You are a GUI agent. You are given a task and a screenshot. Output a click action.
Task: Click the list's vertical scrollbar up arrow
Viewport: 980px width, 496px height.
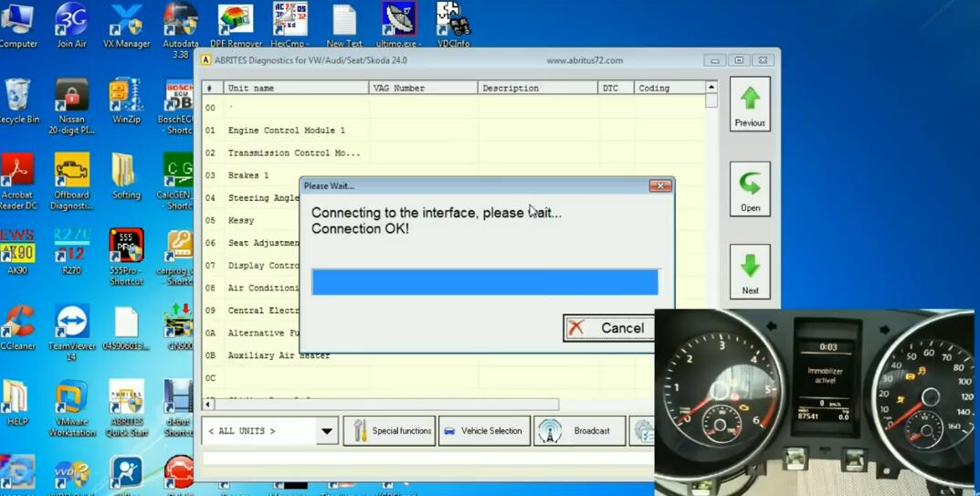click(x=711, y=87)
